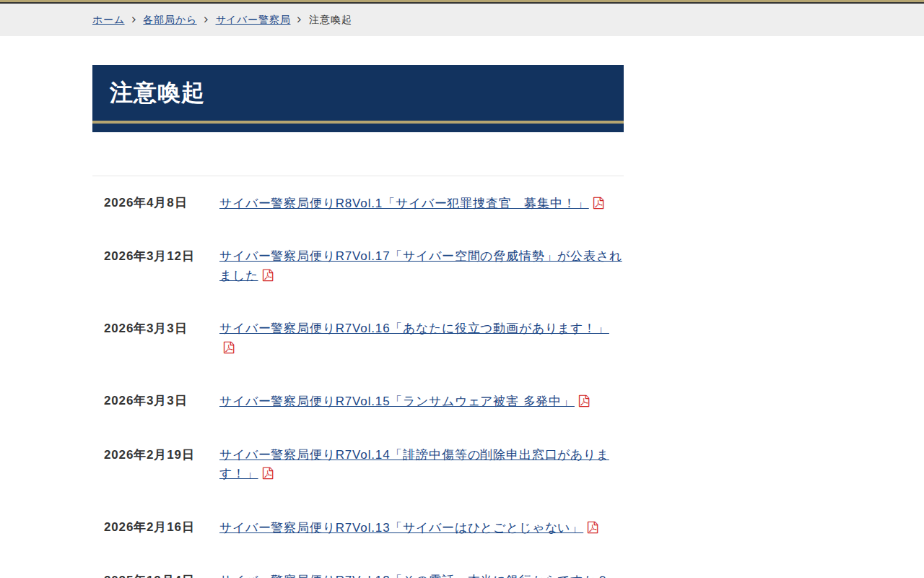Open R8Vol.1 サイバー犯罪捜査官 募集中 link
Viewport: 924px width, 578px height.
point(404,203)
